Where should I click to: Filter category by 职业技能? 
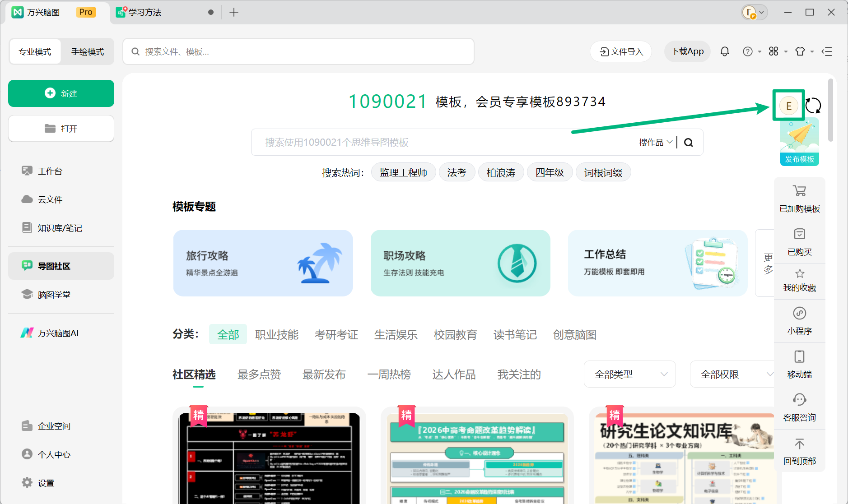pyautogui.click(x=277, y=334)
